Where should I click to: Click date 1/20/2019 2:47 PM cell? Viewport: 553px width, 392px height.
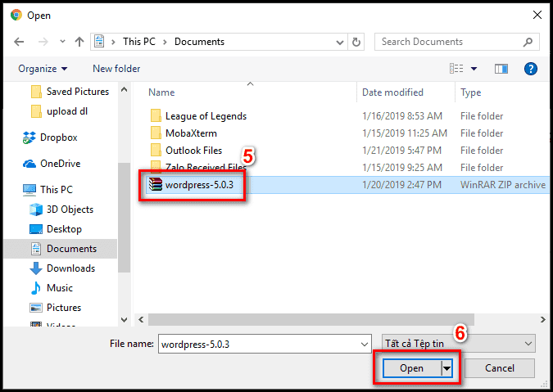tap(401, 185)
